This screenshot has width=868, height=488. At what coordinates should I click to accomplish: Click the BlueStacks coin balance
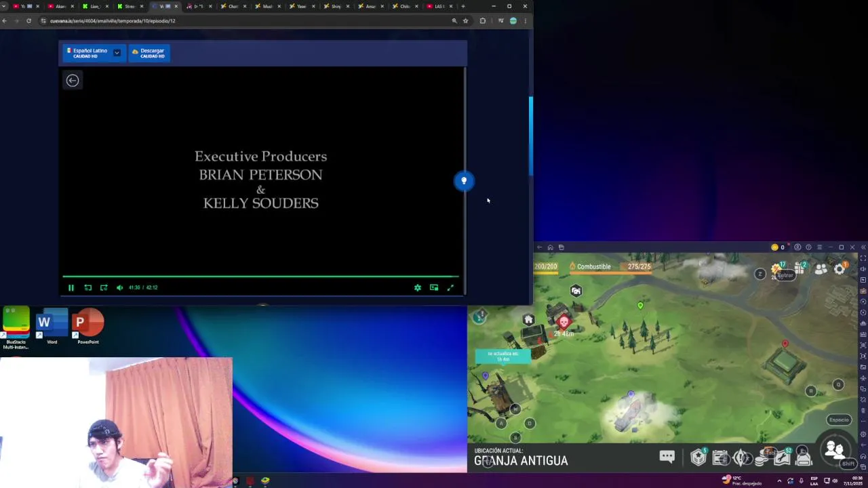tap(778, 247)
